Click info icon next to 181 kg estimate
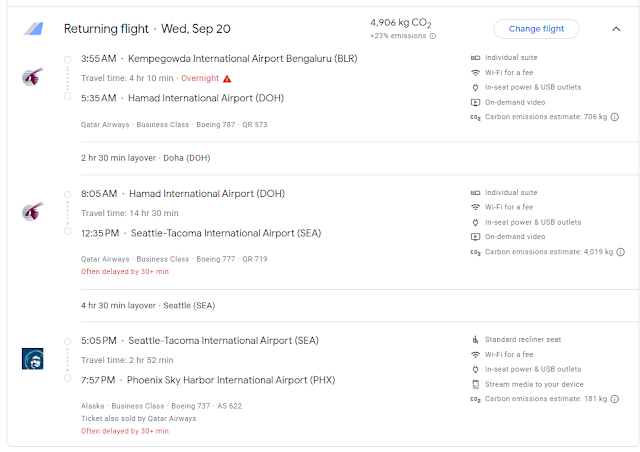 615,399
